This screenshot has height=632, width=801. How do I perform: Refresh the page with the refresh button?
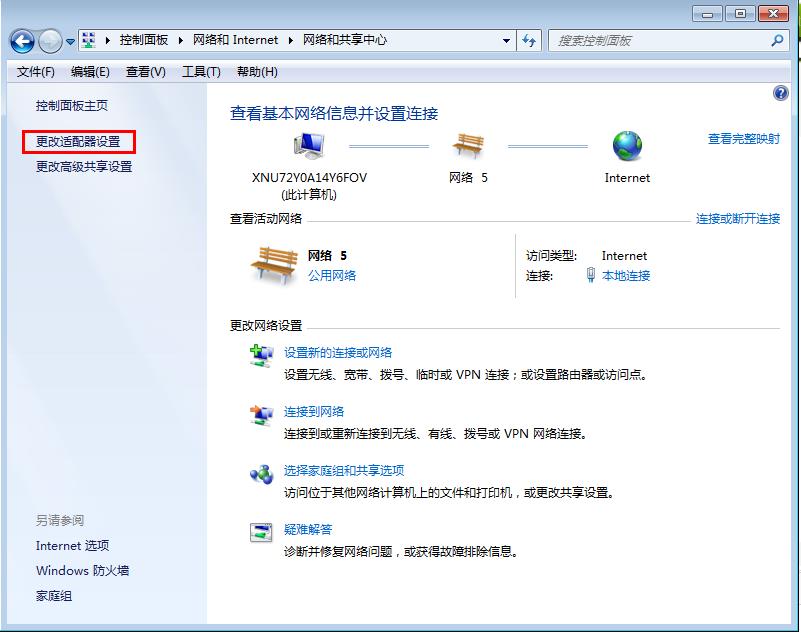pyautogui.click(x=529, y=41)
